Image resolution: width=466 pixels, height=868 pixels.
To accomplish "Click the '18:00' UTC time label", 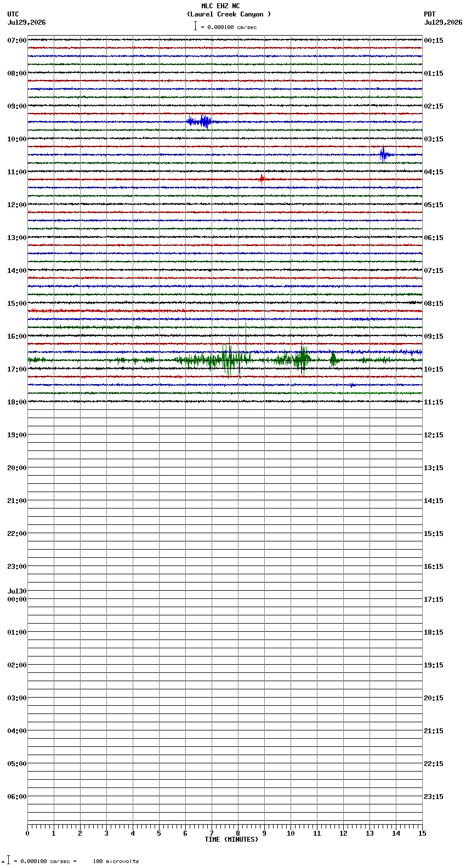I will click(x=17, y=402).
